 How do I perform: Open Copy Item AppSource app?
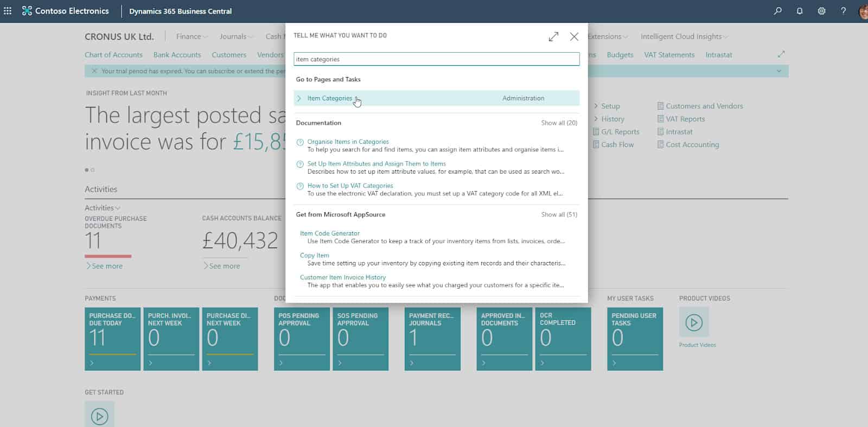pos(315,256)
